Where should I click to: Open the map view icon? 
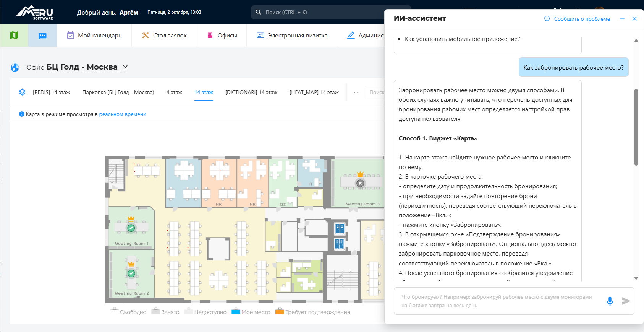(14, 36)
